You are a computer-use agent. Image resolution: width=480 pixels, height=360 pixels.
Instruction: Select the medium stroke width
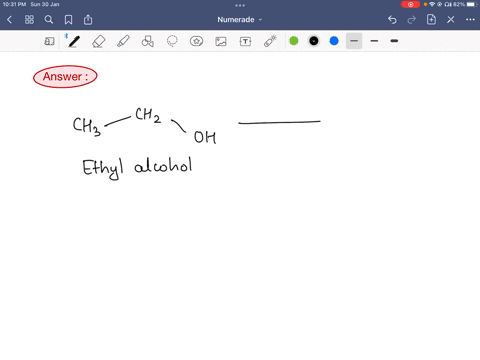coord(374,41)
